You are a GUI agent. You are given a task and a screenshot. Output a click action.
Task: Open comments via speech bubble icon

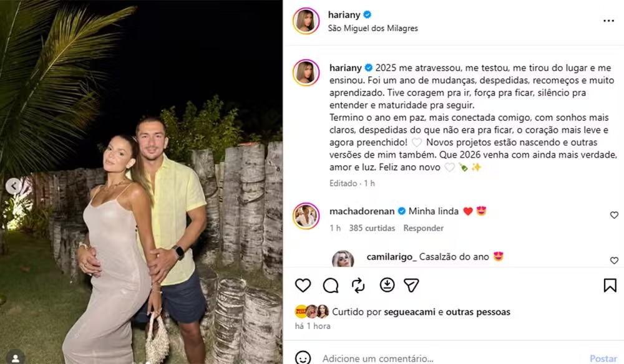pos(331,285)
